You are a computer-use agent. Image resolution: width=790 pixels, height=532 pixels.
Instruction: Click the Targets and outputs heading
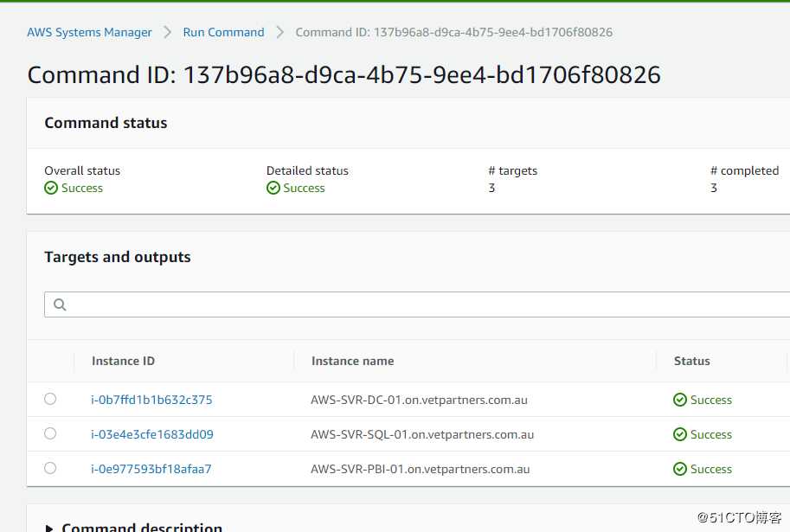[x=118, y=257]
